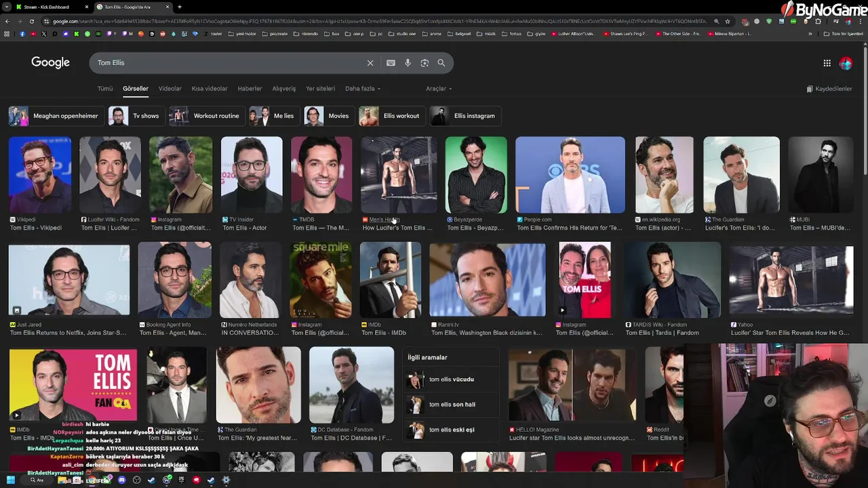Viewport: 868px width, 488px height.
Task: Select the Ellis instagram filter chip
Action: 465,116
